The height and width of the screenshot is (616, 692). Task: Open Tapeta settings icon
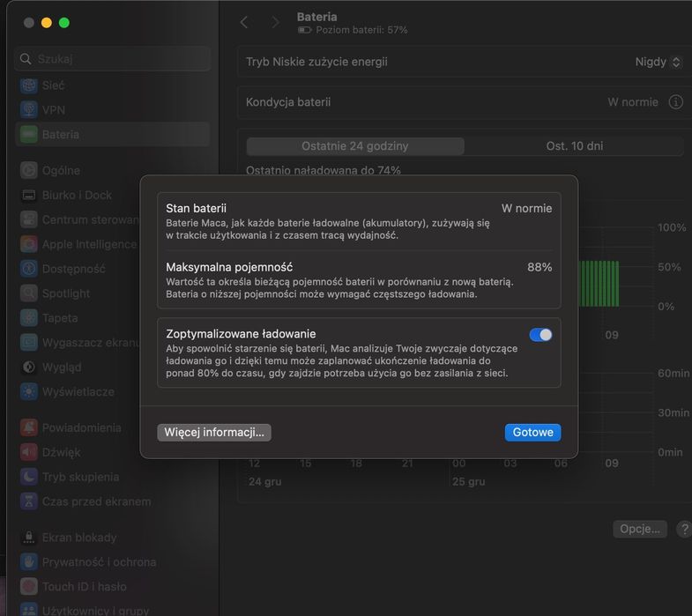pyautogui.click(x=29, y=318)
